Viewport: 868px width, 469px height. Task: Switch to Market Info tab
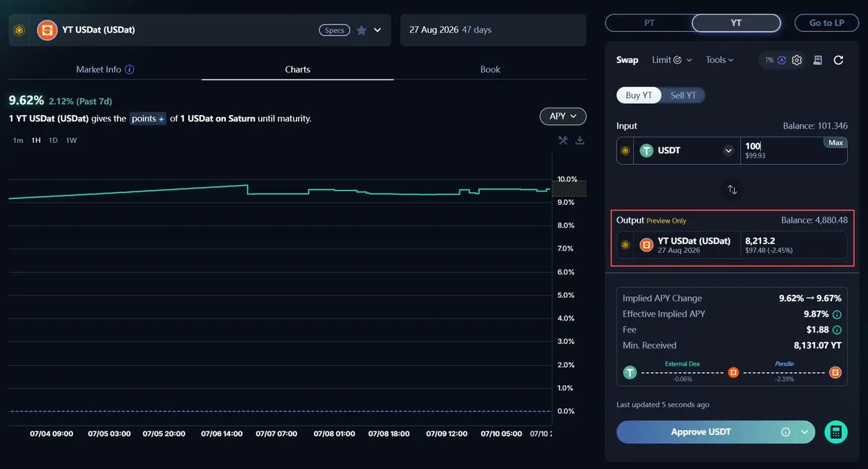pyautogui.click(x=105, y=69)
